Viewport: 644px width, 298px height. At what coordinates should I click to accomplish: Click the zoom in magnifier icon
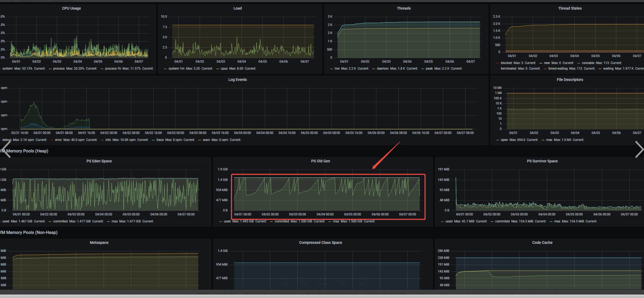click(303, 282)
